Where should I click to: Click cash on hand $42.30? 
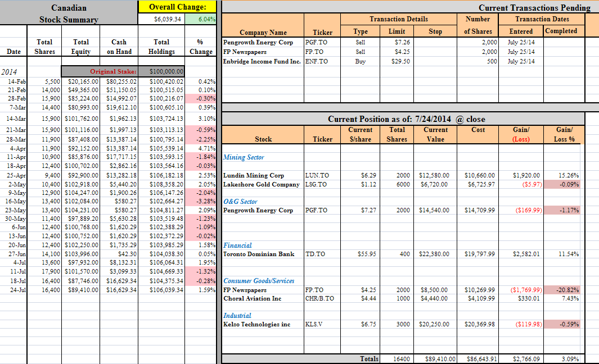coord(119,254)
